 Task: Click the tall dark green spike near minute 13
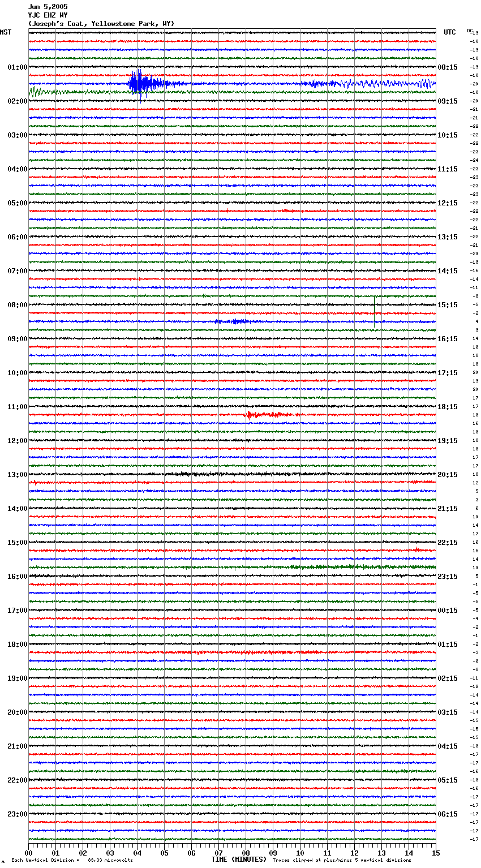375,311
